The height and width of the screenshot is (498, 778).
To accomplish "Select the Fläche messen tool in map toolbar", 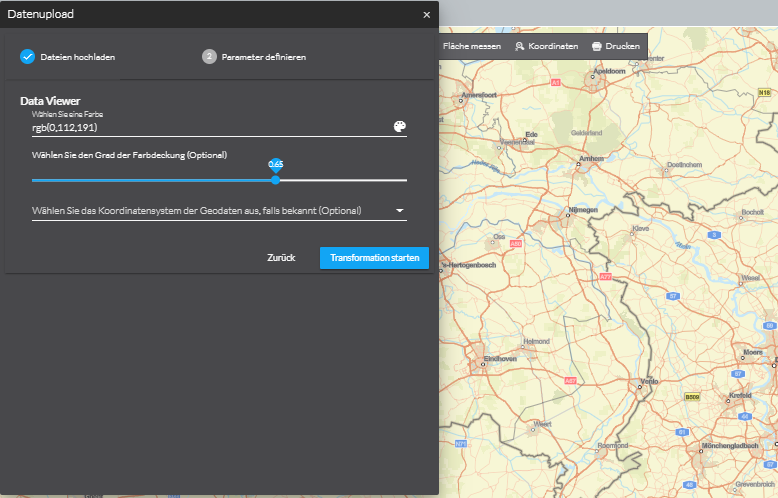I will point(471,46).
